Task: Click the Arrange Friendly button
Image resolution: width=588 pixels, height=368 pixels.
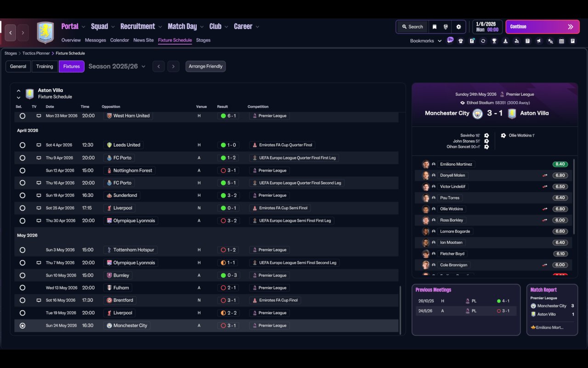Action: pos(205,66)
